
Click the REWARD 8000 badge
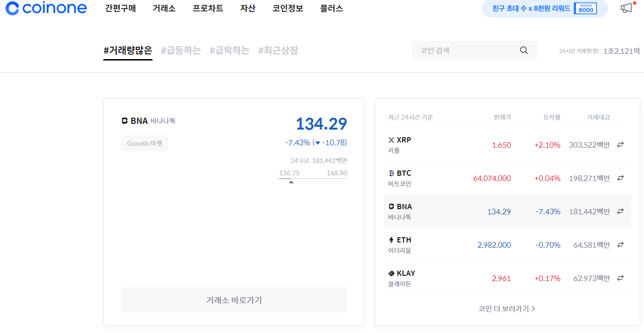(586, 9)
